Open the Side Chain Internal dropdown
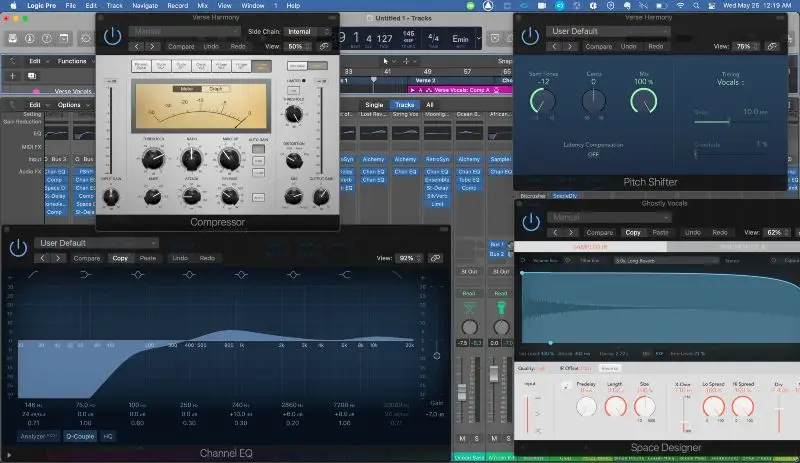This screenshot has height=463, width=800. [x=302, y=32]
